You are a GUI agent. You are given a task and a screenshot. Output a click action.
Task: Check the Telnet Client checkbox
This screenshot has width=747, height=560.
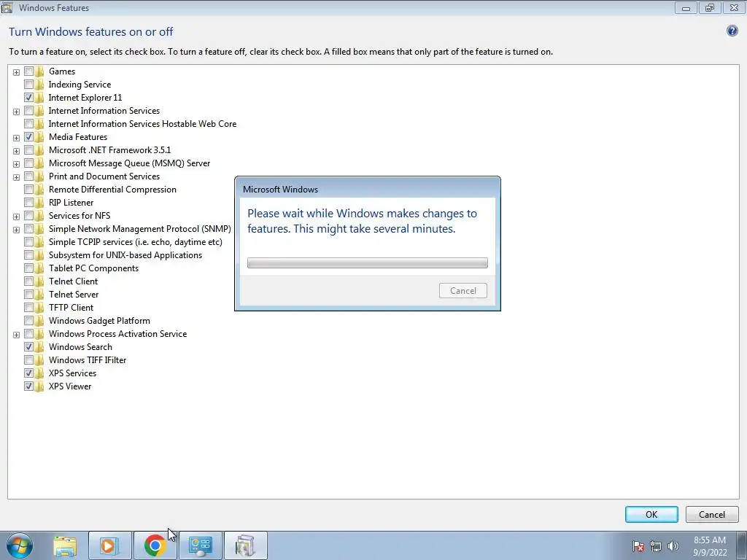tap(28, 281)
